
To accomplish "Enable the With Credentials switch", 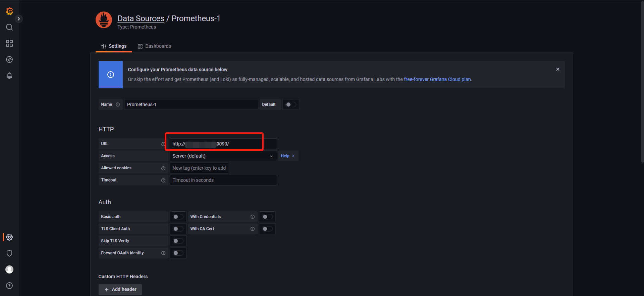I will point(267,217).
